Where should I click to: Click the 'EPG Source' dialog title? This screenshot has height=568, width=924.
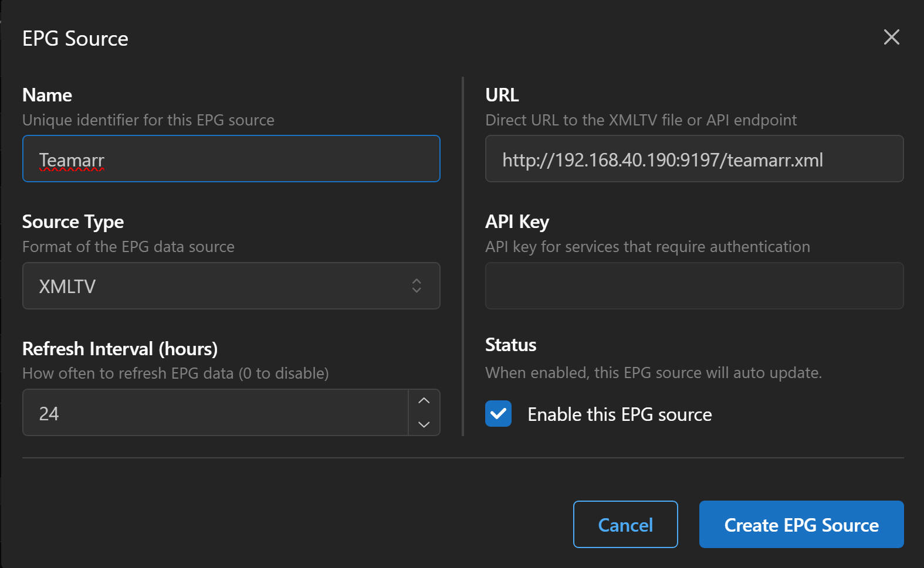click(75, 39)
